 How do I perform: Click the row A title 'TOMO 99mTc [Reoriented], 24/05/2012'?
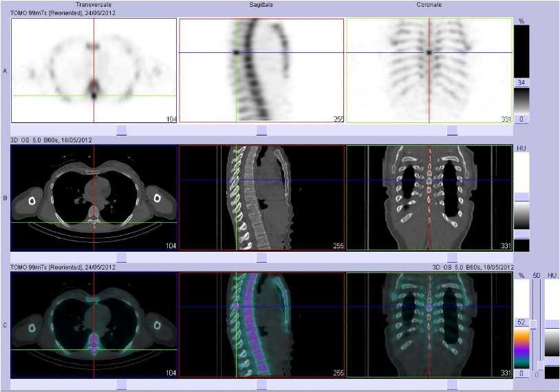click(x=63, y=13)
